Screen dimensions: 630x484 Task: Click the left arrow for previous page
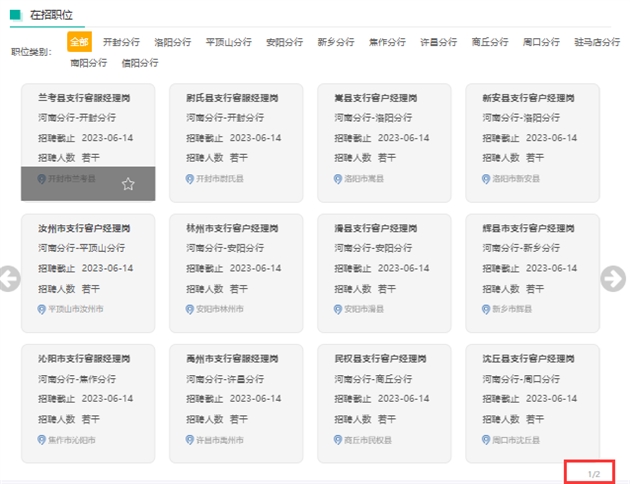click(9, 279)
